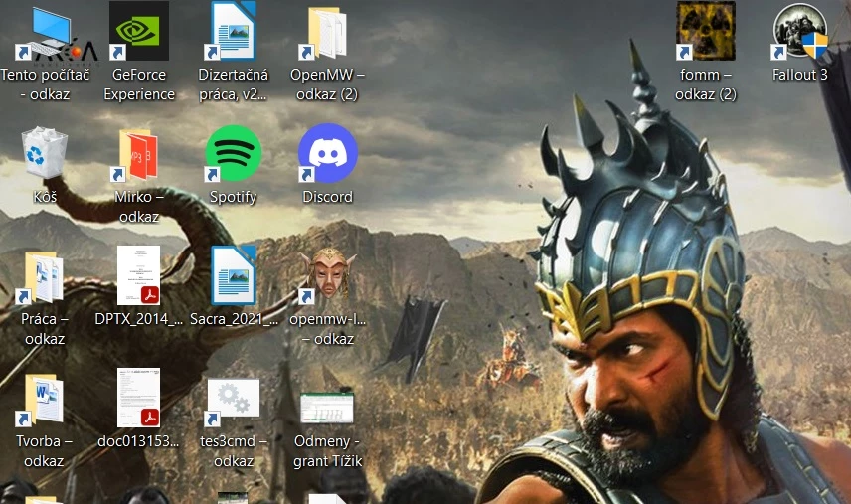Click the 'Spotify' label text
The height and width of the screenshot is (504, 851).
tap(233, 197)
